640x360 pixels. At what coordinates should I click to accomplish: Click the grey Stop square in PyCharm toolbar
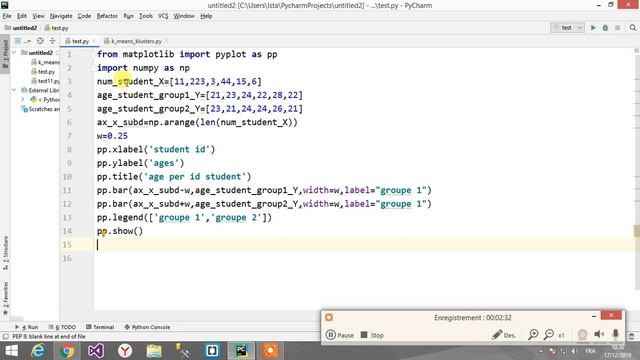pyautogui.click(x=618, y=28)
